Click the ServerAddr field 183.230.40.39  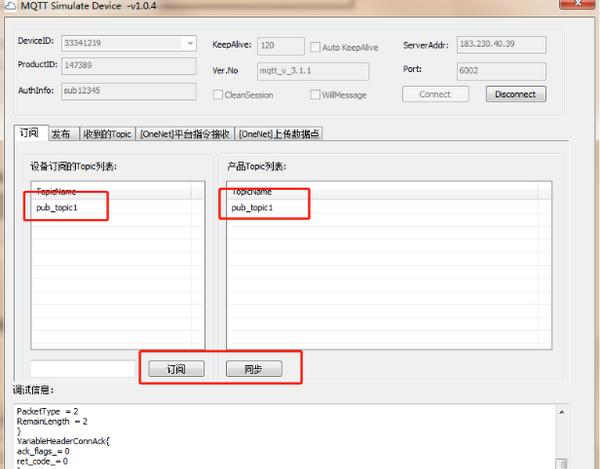pyautogui.click(x=501, y=44)
